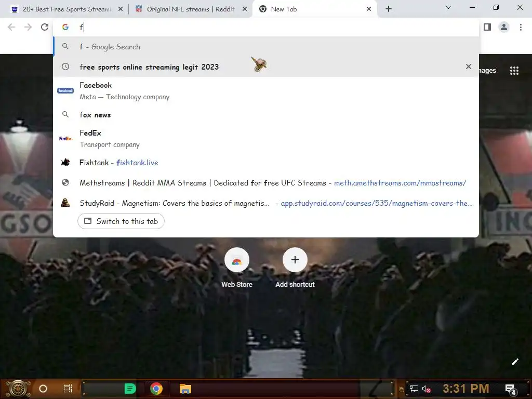Click the 3:31 PM clock
This screenshot has height=399, width=532.
pyautogui.click(x=466, y=389)
